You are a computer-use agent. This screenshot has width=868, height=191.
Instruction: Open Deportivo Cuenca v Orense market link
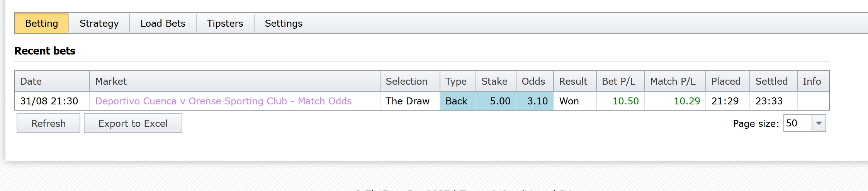(223, 101)
